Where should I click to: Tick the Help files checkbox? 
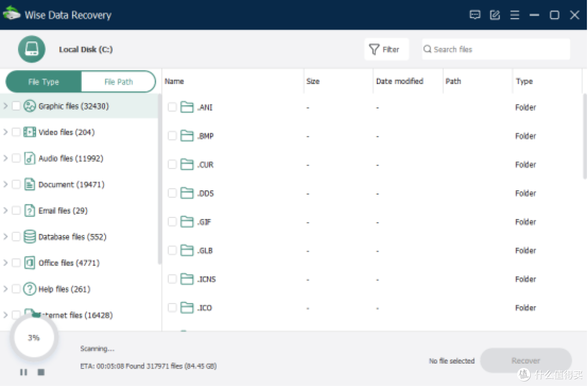(x=16, y=289)
